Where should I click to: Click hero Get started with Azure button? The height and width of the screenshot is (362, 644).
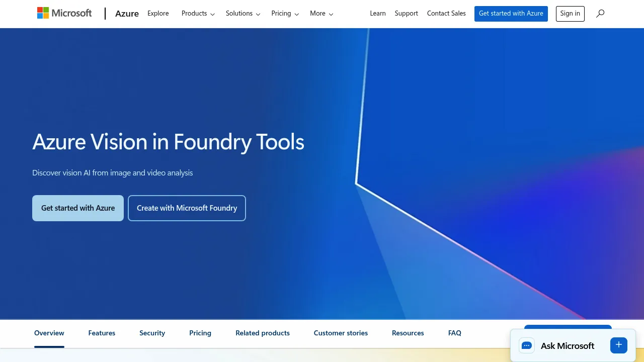pyautogui.click(x=78, y=208)
